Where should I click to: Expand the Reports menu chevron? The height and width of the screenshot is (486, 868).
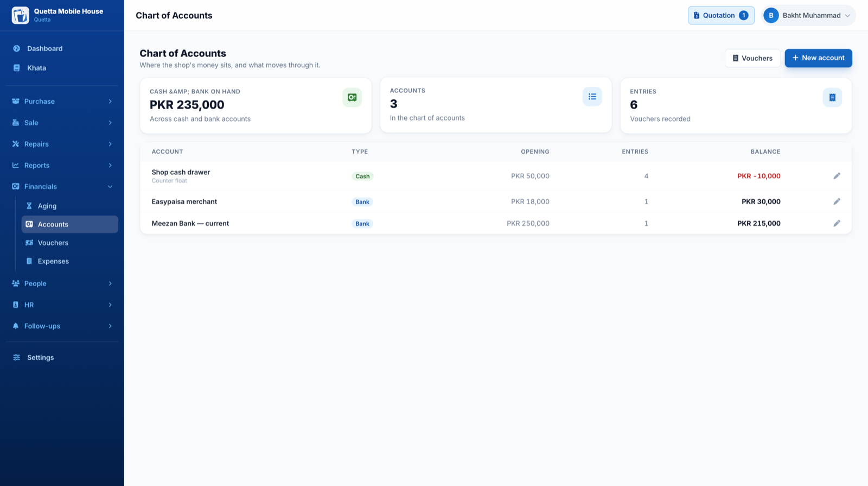(x=110, y=165)
